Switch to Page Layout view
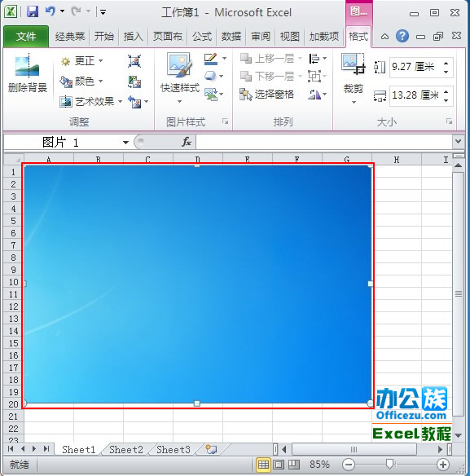Screen dimensions: 470x476 (x=279, y=465)
